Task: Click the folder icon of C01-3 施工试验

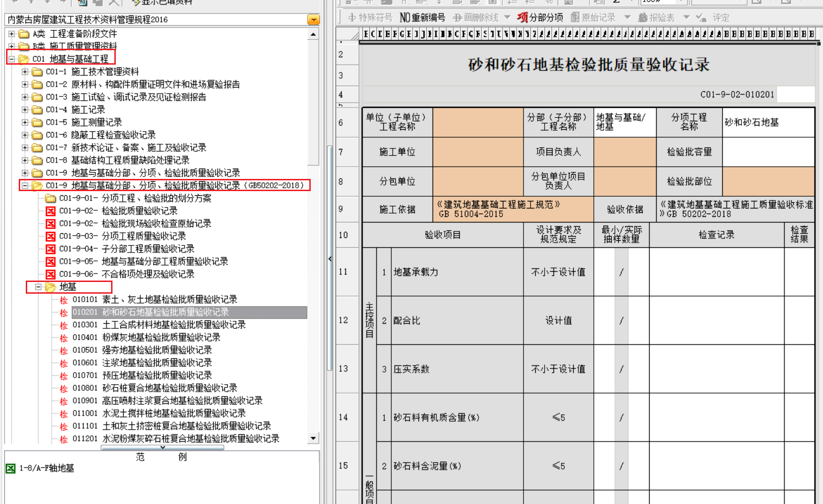Action: pos(37,97)
